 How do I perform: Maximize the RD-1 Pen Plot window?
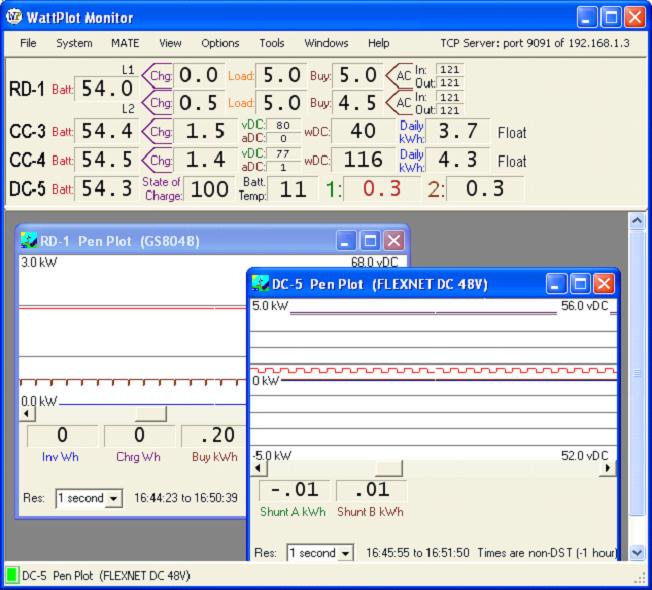pyautogui.click(x=370, y=240)
